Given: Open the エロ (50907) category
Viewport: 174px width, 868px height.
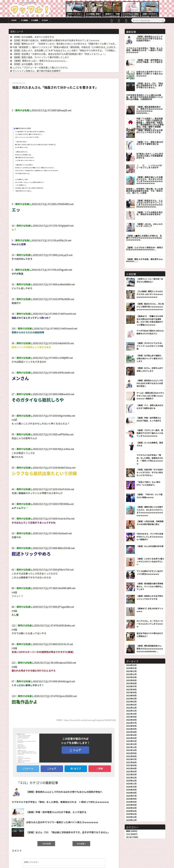Looking at the screenshot, I should pos(132,834).
